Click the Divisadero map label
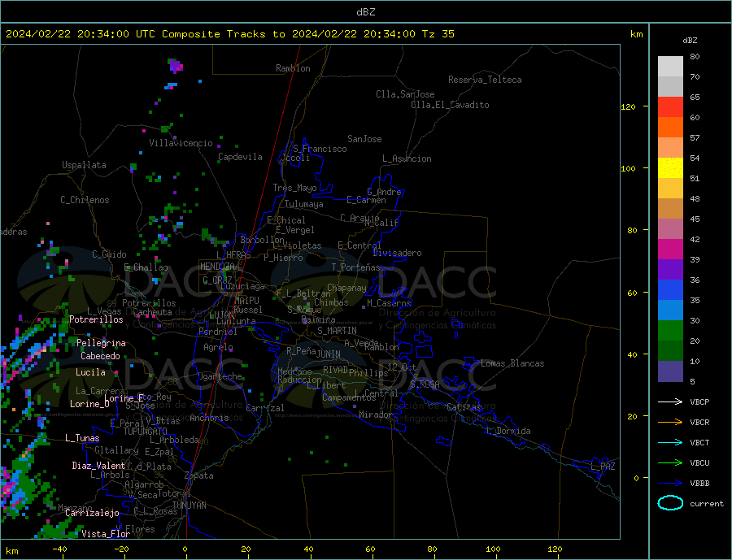Screen dimensions: 732x560 397,253
